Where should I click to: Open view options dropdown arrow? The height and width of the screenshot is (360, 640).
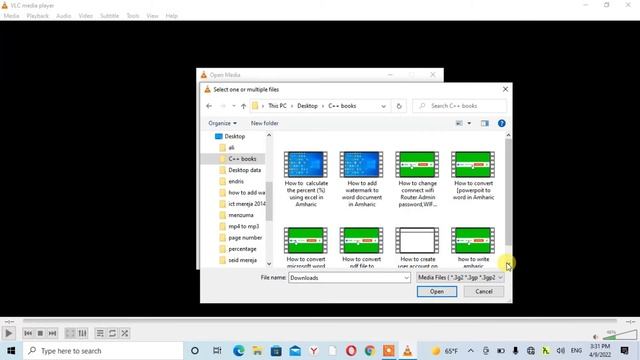click(469, 123)
